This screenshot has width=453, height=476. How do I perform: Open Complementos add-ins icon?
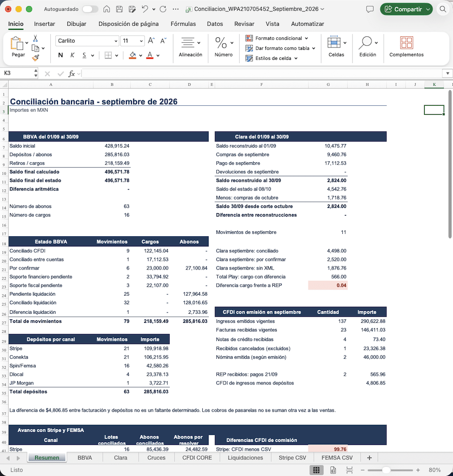(x=406, y=42)
